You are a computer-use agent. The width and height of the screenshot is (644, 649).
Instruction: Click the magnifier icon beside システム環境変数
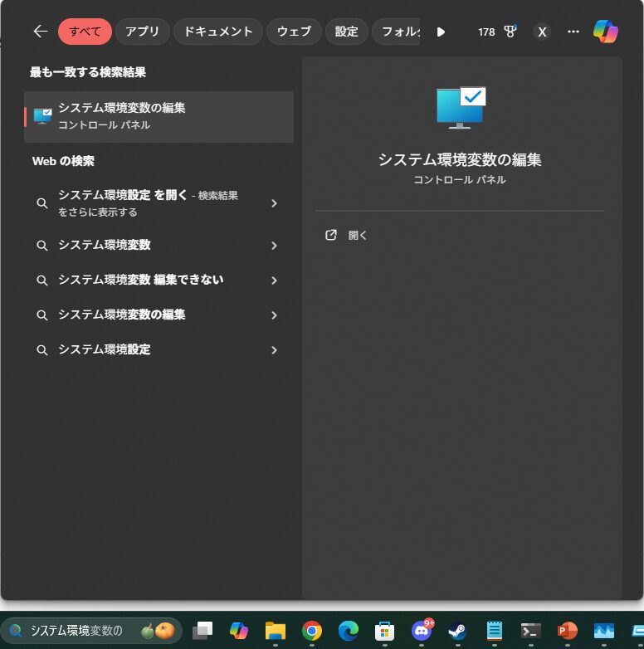[x=41, y=246]
